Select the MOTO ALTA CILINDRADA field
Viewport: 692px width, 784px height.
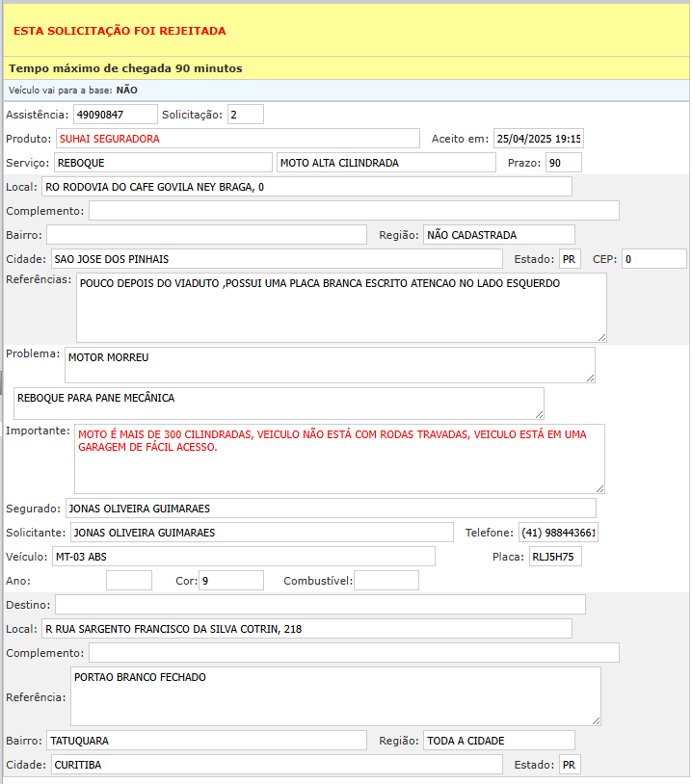[x=387, y=163]
